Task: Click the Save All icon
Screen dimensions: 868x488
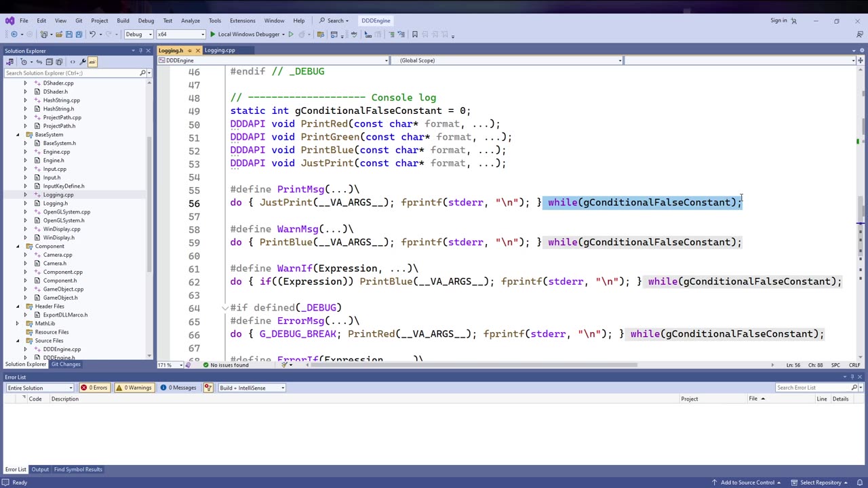Action: 79,34
